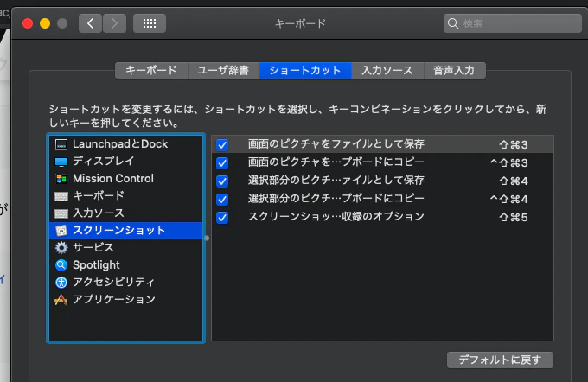Image resolution: width=588 pixels, height=382 pixels.
Task: Switch to the 入力ソース tab
Action: click(387, 71)
